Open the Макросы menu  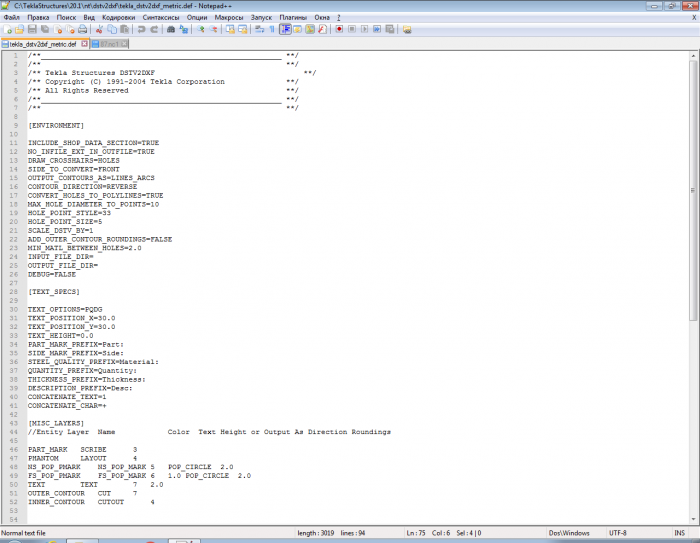click(x=229, y=17)
